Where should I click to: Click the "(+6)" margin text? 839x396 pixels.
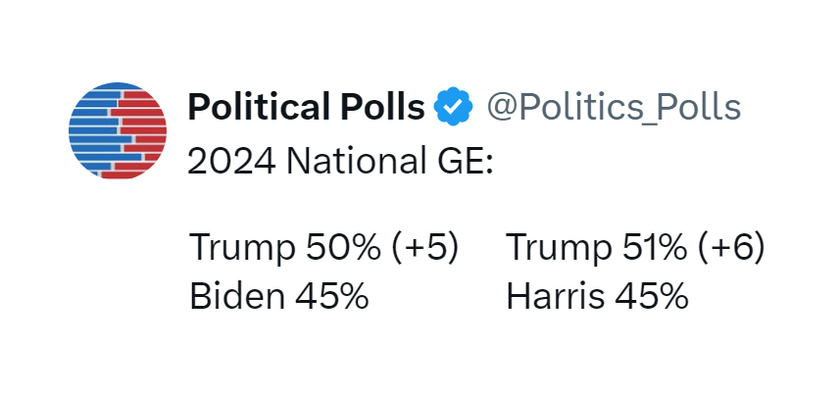pyautogui.click(x=729, y=248)
